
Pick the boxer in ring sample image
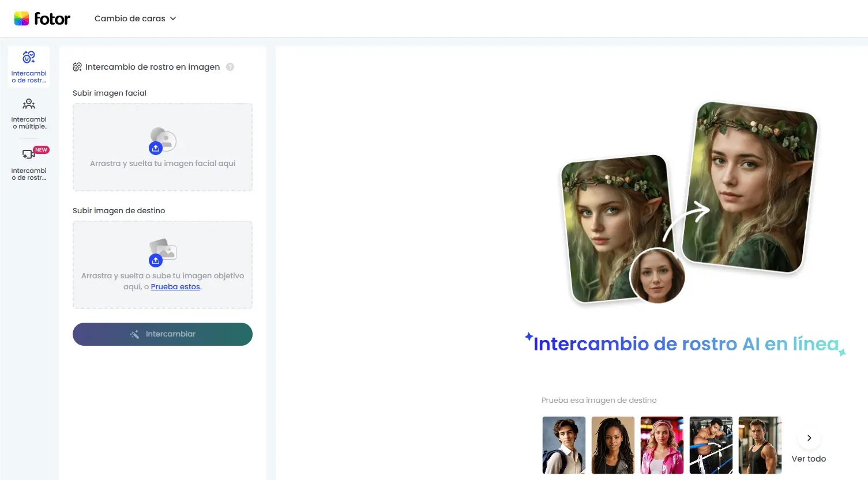pos(711,445)
